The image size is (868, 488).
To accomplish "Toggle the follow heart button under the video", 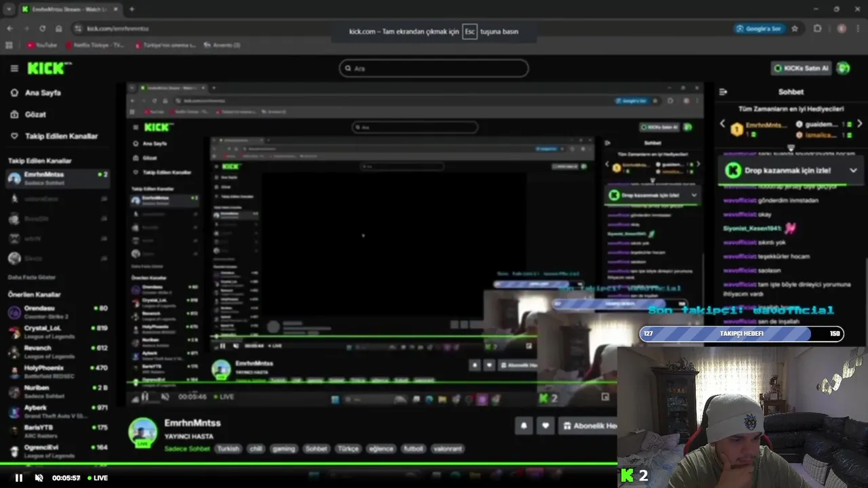I will click(545, 426).
